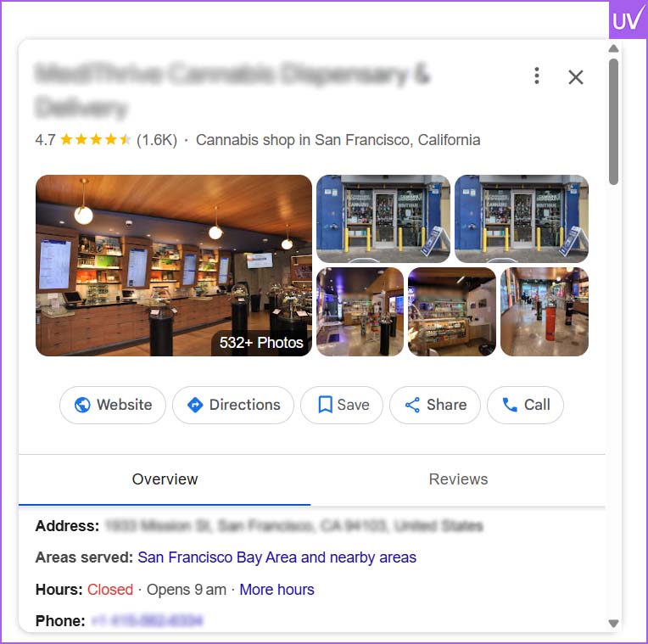Open the three-dot more options menu
The image size is (648, 644).
point(536,76)
